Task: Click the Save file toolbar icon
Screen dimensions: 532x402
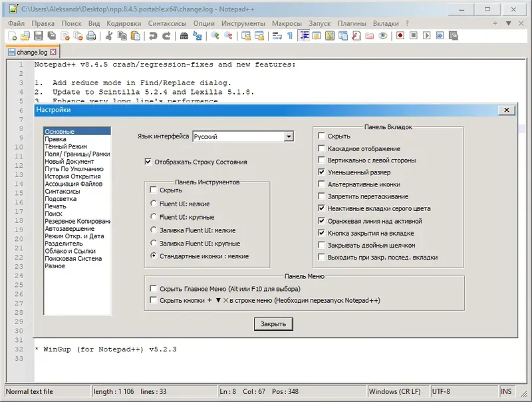Action: pos(39,36)
